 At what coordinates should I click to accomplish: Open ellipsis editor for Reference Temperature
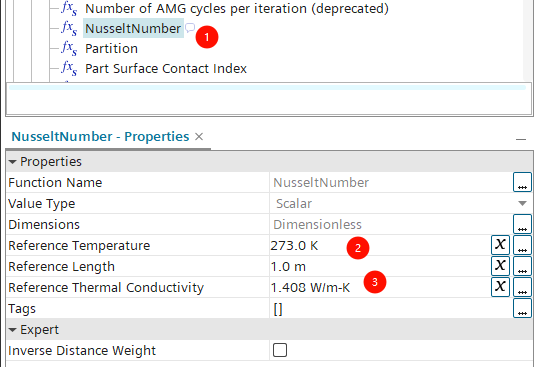point(522,245)
